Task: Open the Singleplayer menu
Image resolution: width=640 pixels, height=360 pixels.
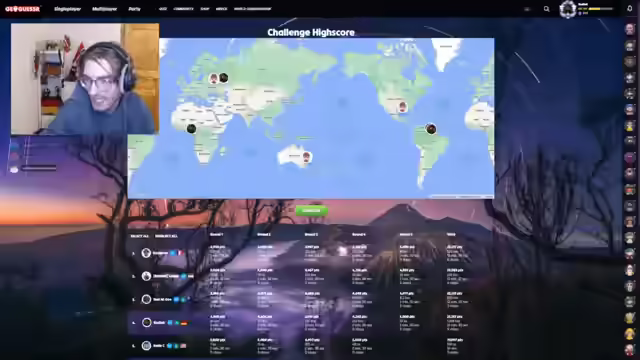Action: [67, 9]
